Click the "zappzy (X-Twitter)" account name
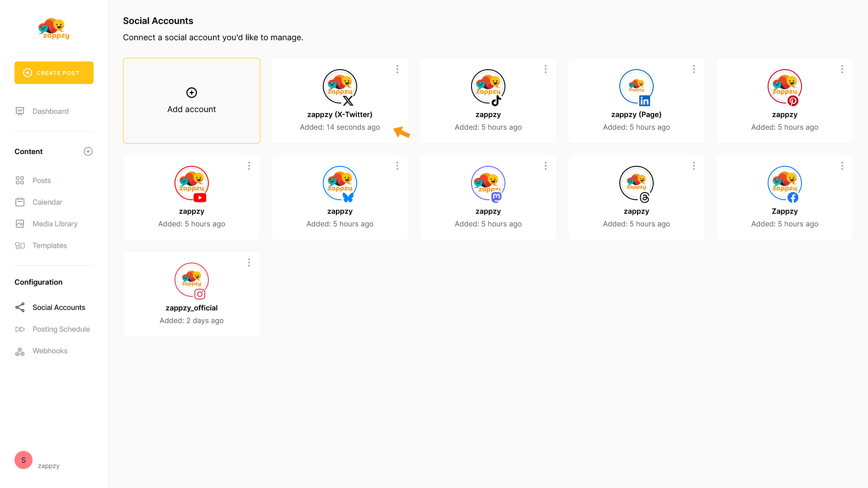Image resolution: width=868 pixels, height=488 pixels. [x=340, y=114]
